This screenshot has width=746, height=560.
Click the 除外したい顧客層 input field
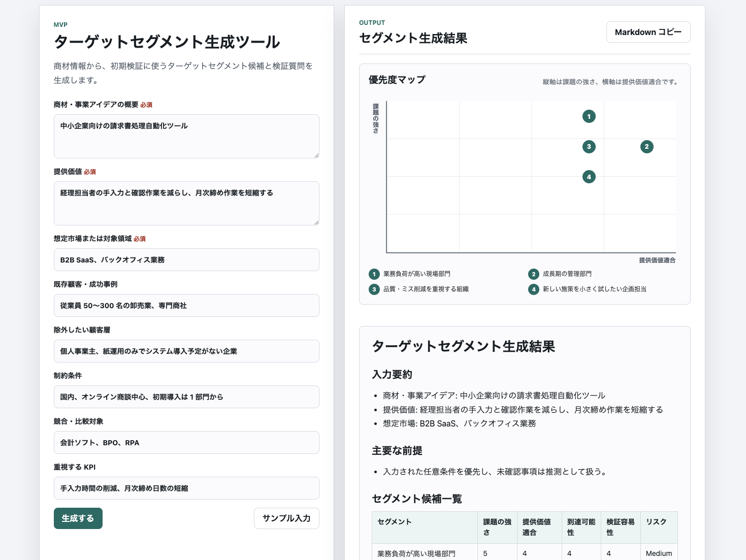(x=186, y=351)
